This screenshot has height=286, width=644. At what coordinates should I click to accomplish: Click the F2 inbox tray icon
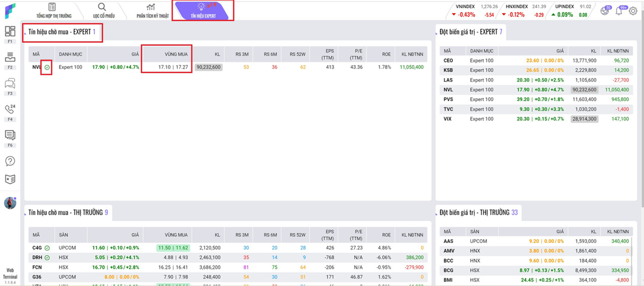(x=10, y=58)
